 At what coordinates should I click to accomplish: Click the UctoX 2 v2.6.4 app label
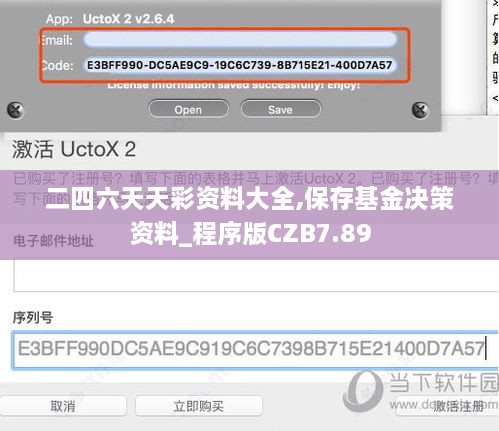(128, 19)
